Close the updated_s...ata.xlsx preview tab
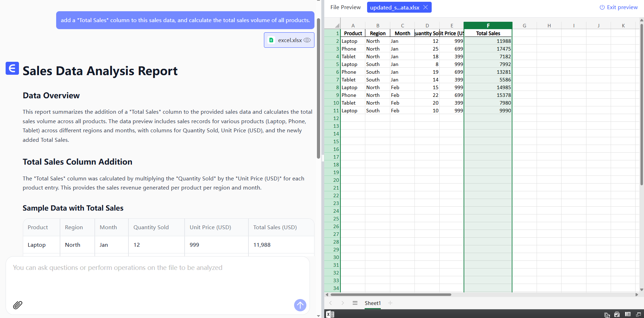Viewport: 644px width, 318px height. pos(425,7)
